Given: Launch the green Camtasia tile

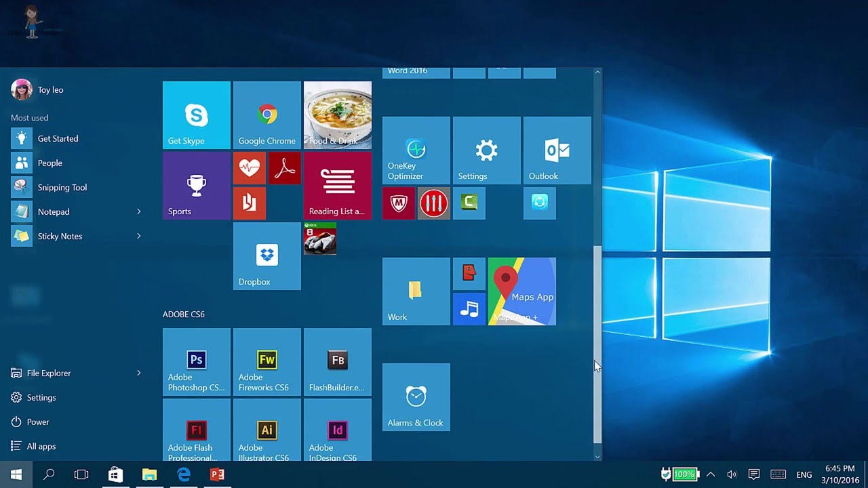Looking at the screenshot, I should (469, 203).
